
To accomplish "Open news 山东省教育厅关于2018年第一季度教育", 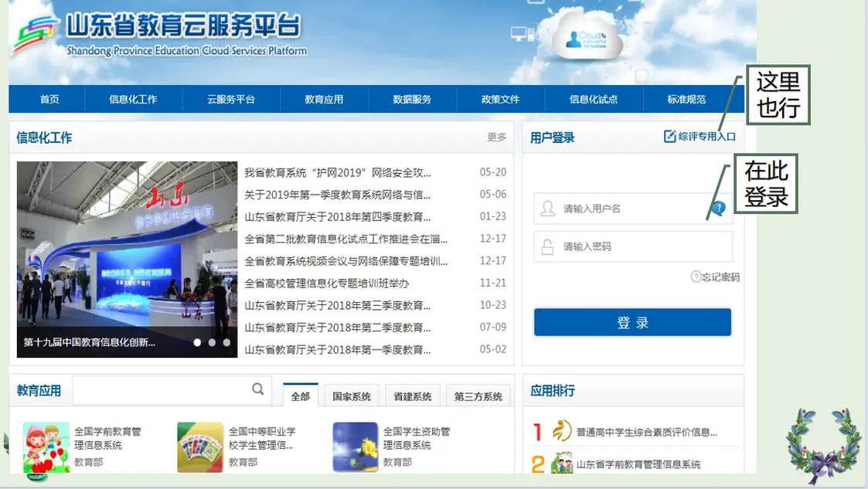I will click(x=338, y=350).
